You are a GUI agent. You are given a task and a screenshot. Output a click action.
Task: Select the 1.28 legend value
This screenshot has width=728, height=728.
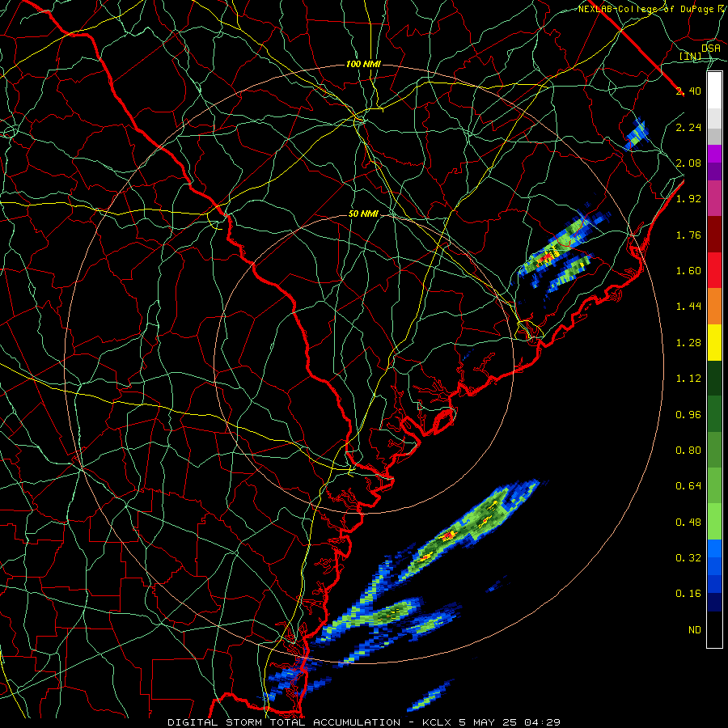(x=688, y=343)
